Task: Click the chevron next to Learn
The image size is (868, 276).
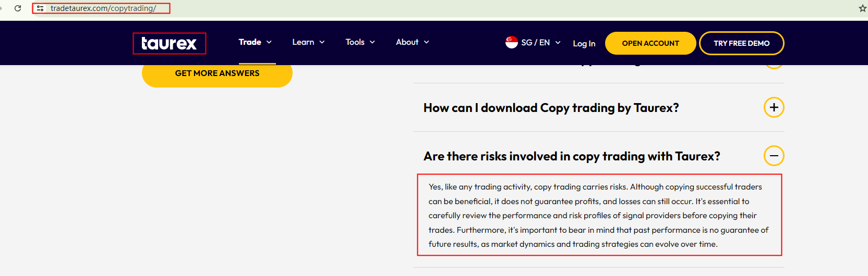Action: (322, 42)
